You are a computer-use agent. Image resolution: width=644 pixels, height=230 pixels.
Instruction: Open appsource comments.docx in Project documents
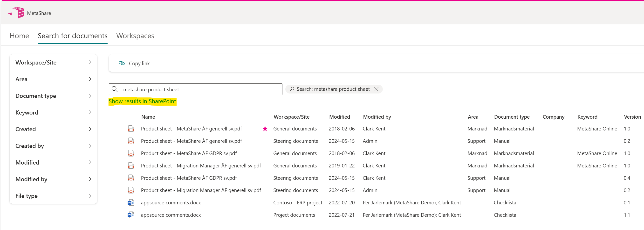171,215
